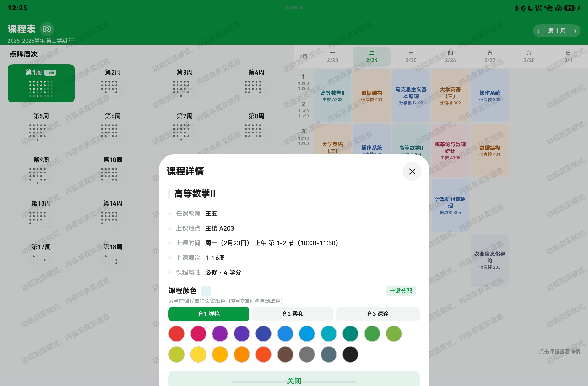The image size is (588, 386).
Task: Select Thursday 2/26 column header
Action: click(450, 56)
